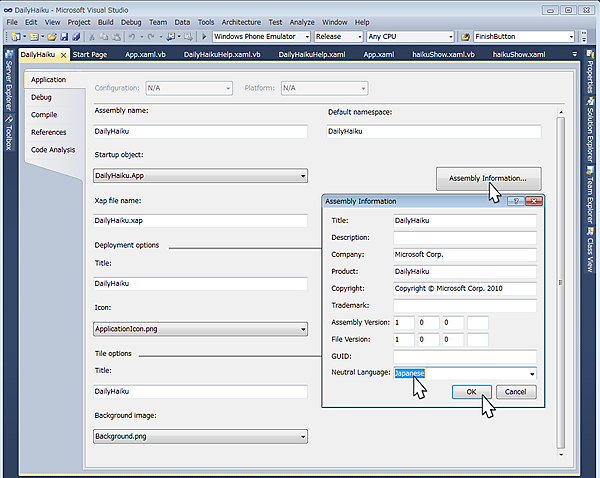600x478 pixels.
Task: Click Cancel in Assembly Information dialog
Action: click(516, 392)
